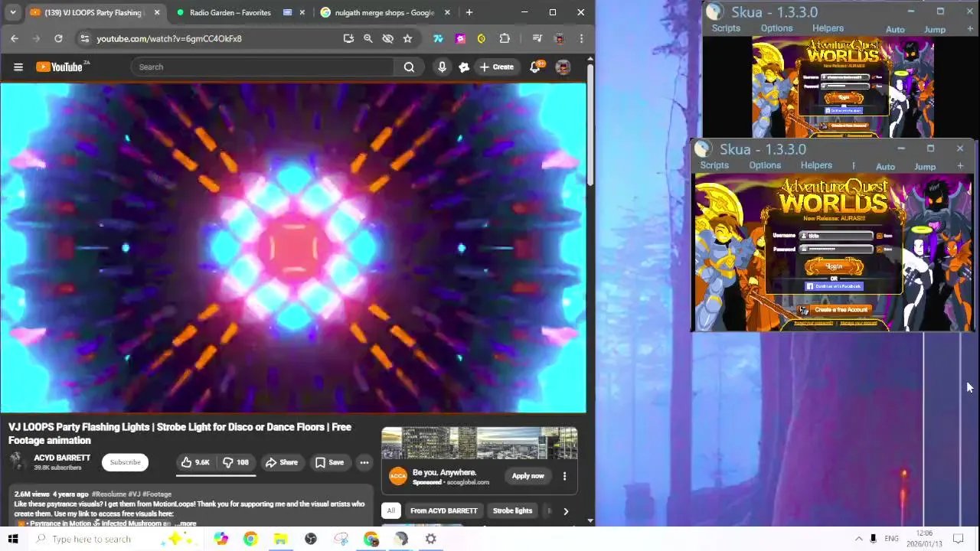Select From ACYD BARRETT filter chip

[443, 511]
